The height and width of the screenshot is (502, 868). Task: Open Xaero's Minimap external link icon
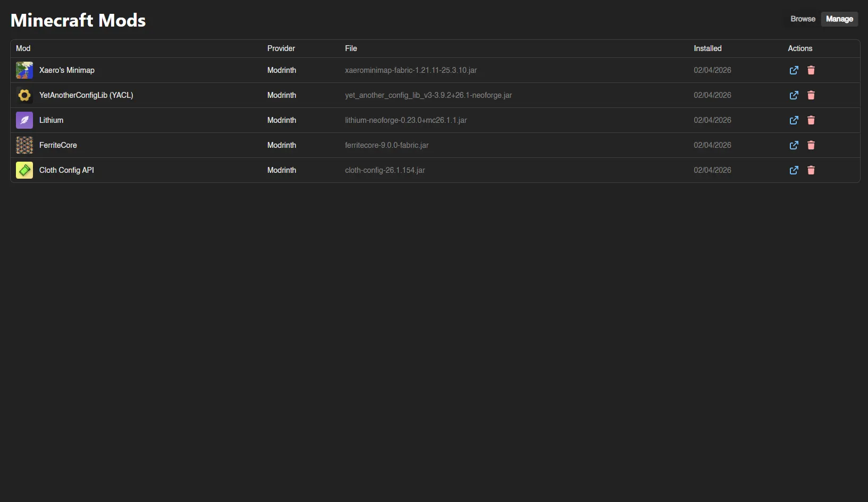point(794,70)
